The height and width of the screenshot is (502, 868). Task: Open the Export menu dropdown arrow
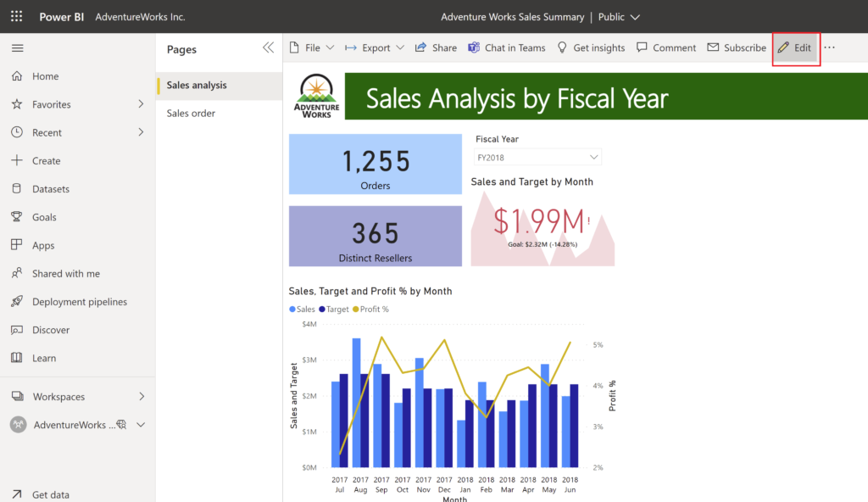(x=400, y=47)
